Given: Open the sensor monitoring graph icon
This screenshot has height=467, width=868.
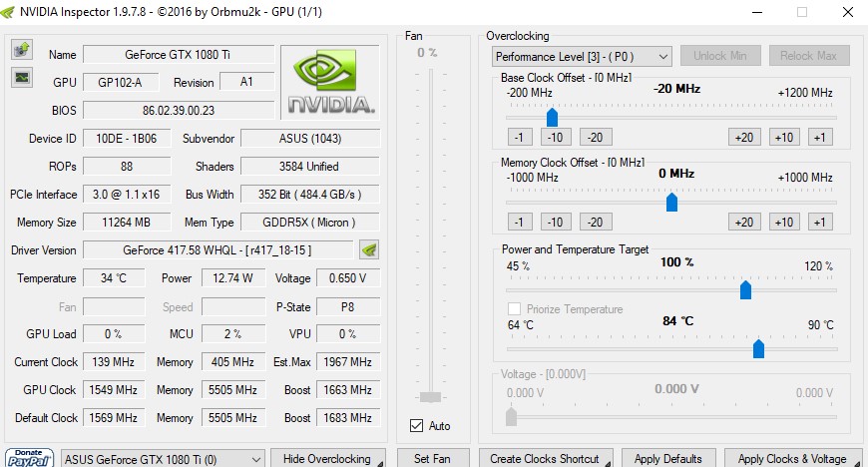Looking at the screenshot, I should coord(22,77).
